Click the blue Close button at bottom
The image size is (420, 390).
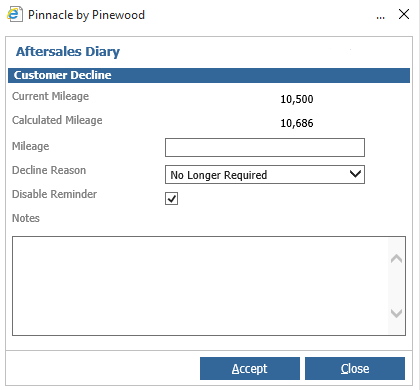click(x=355, y=369)
